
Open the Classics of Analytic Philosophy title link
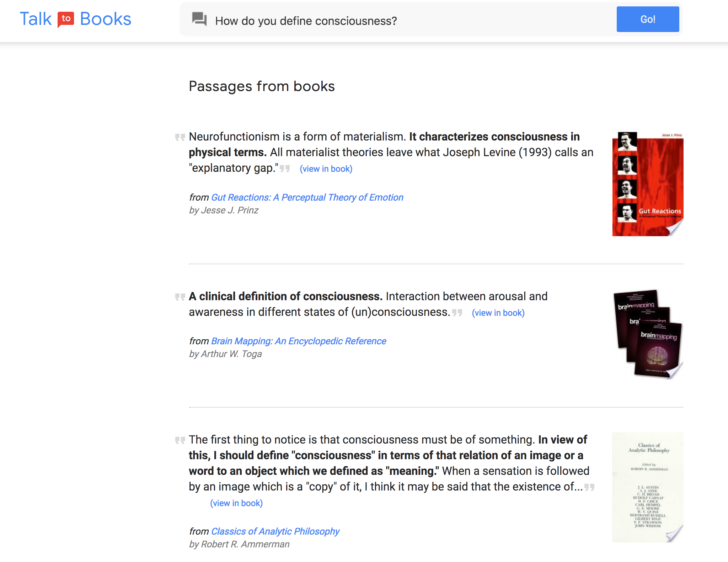coord(275,531)
